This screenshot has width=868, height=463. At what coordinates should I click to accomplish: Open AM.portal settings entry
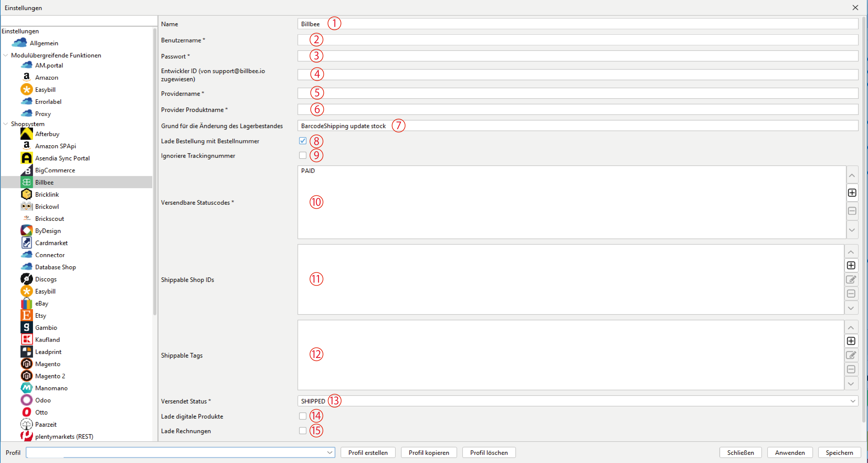coord(49,65)
